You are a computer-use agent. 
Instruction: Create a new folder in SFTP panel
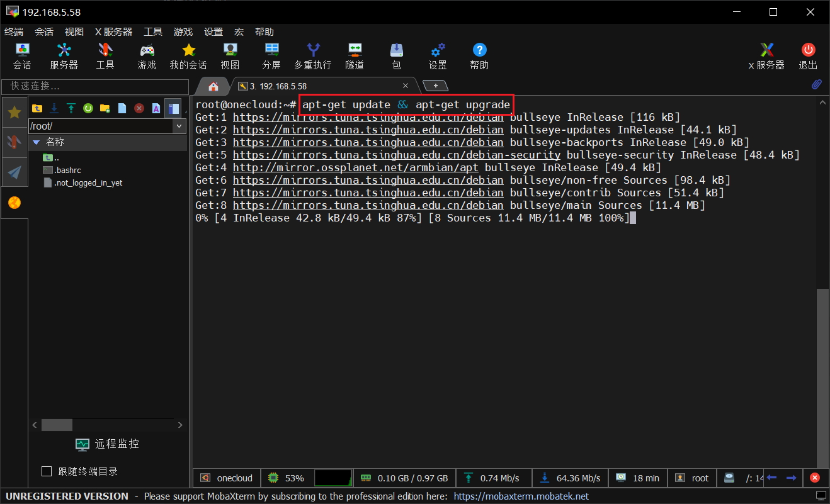105,108
